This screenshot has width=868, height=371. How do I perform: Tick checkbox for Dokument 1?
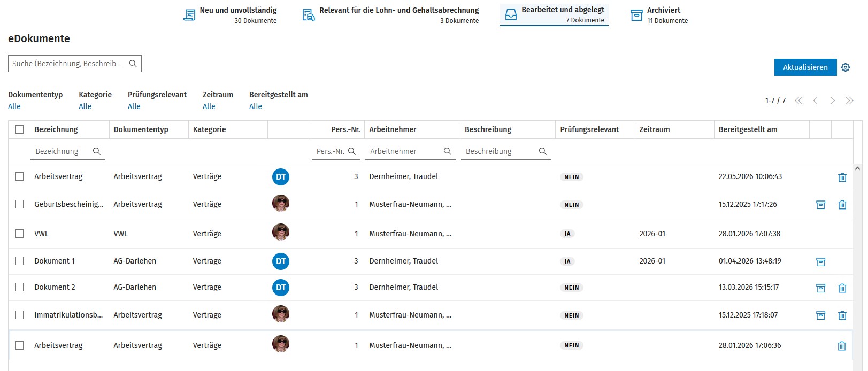pos(19,261)
